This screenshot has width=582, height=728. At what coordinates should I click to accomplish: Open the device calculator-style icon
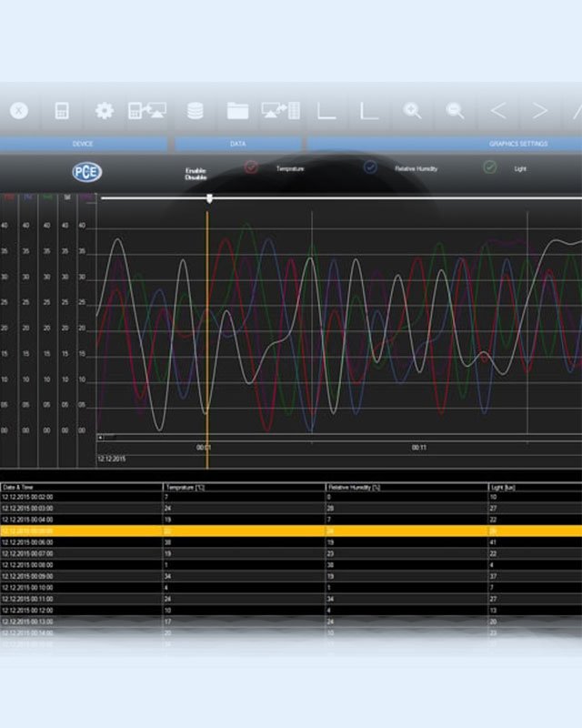point(62,111)
